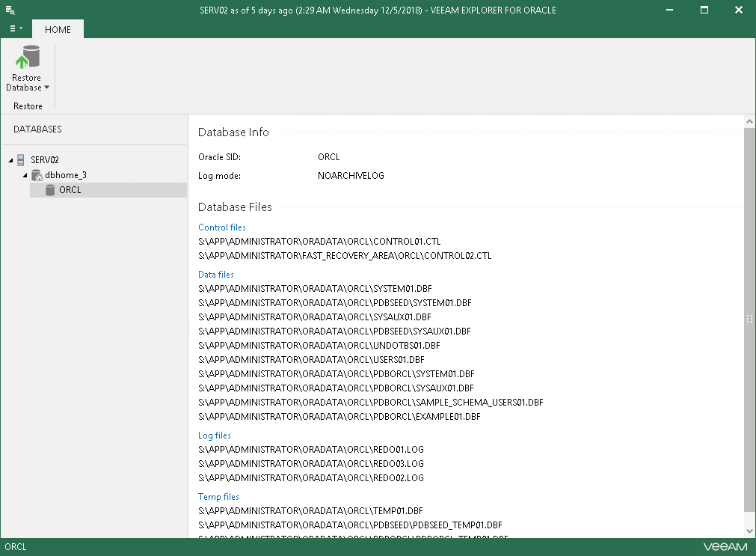Viewport: 756px width, 556px height.
Task: Click the Control files heading link
Action: [222, 227]
